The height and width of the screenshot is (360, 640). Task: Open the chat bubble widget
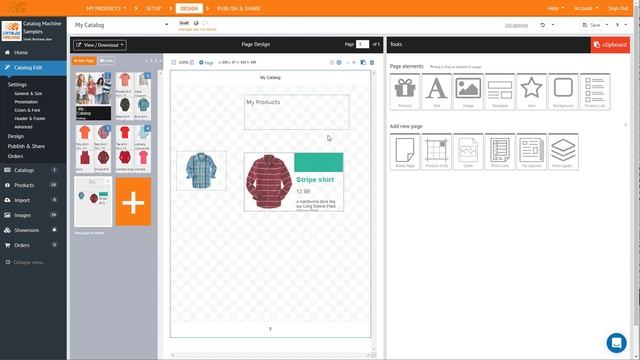coord(616,343)
